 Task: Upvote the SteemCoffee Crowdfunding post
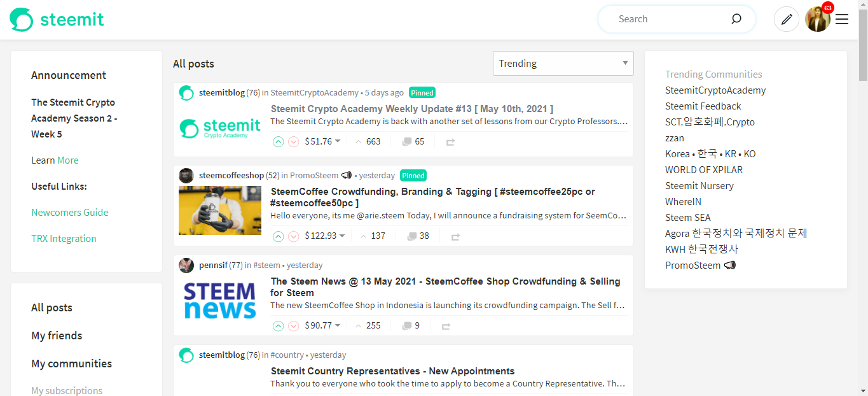click(x=278, y=236)
